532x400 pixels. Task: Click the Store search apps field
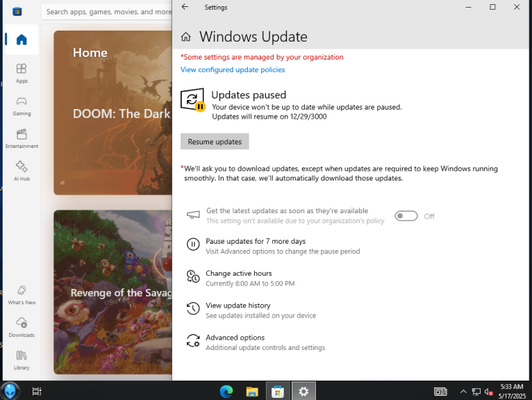click(x=107, y=12)
